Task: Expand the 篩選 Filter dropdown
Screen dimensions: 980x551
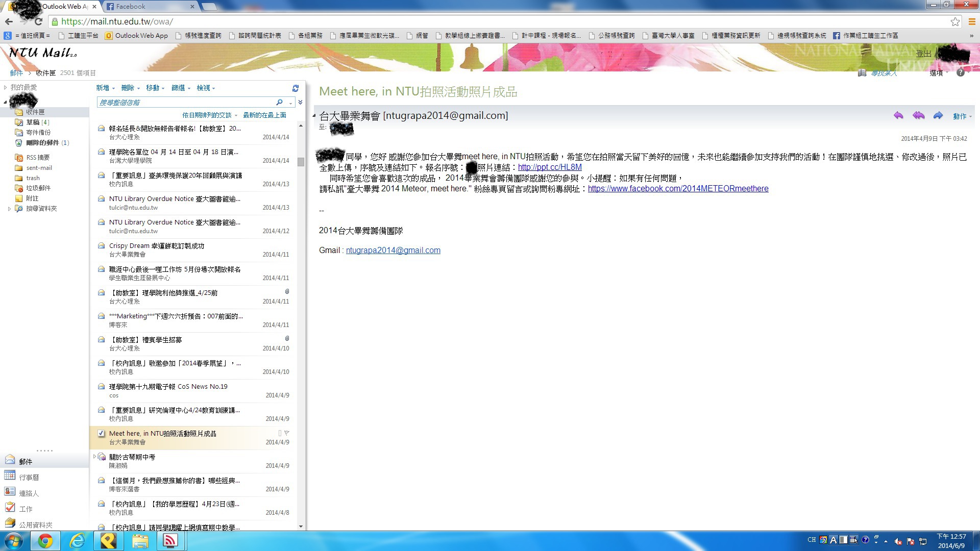Action: pyautogui.click(x=181, y=88)
